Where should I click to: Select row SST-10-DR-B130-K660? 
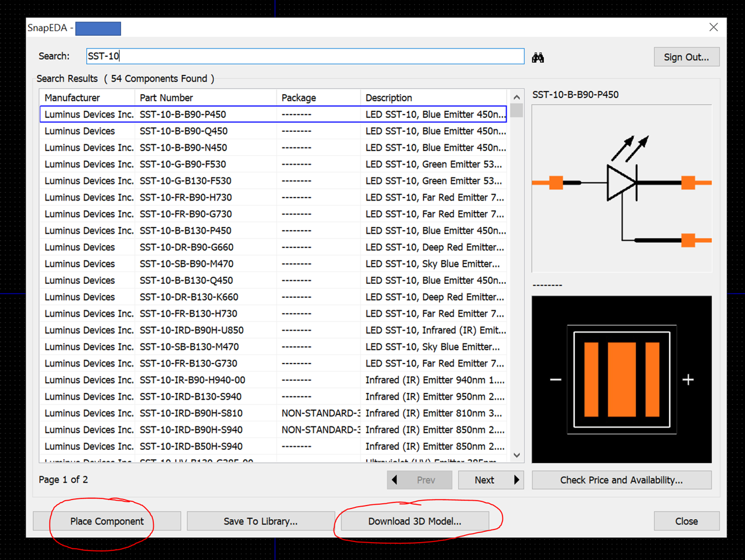[273, 297]
